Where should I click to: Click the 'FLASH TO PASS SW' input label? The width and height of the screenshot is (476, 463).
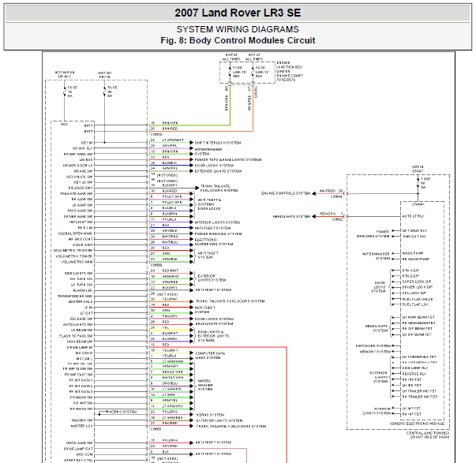[x=76, y=336]
